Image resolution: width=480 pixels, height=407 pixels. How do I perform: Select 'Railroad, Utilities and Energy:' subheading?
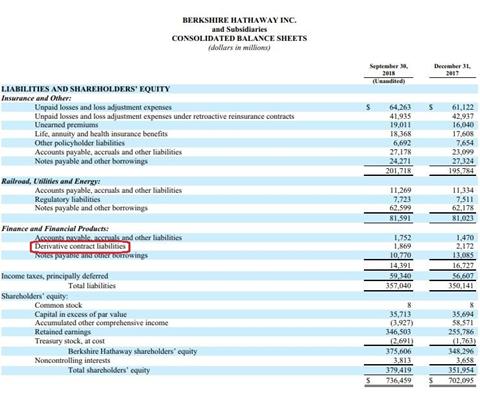tap(51, 181)
